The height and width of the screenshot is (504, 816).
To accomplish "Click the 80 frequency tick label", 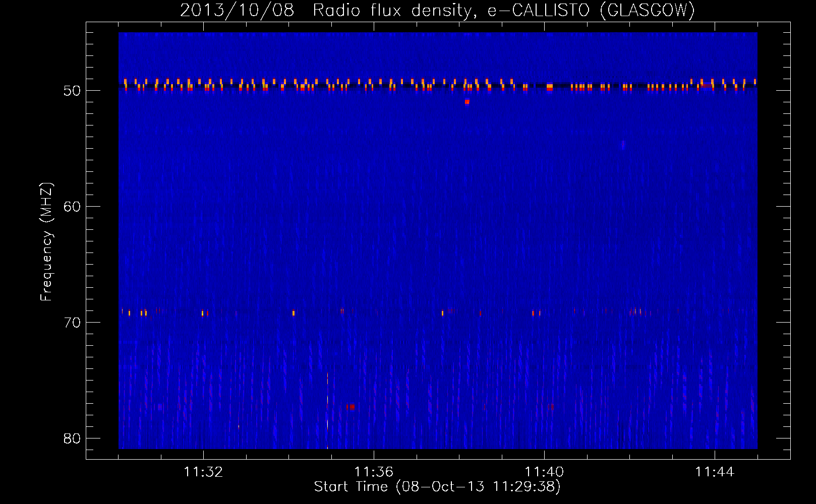I will [72, 438].
